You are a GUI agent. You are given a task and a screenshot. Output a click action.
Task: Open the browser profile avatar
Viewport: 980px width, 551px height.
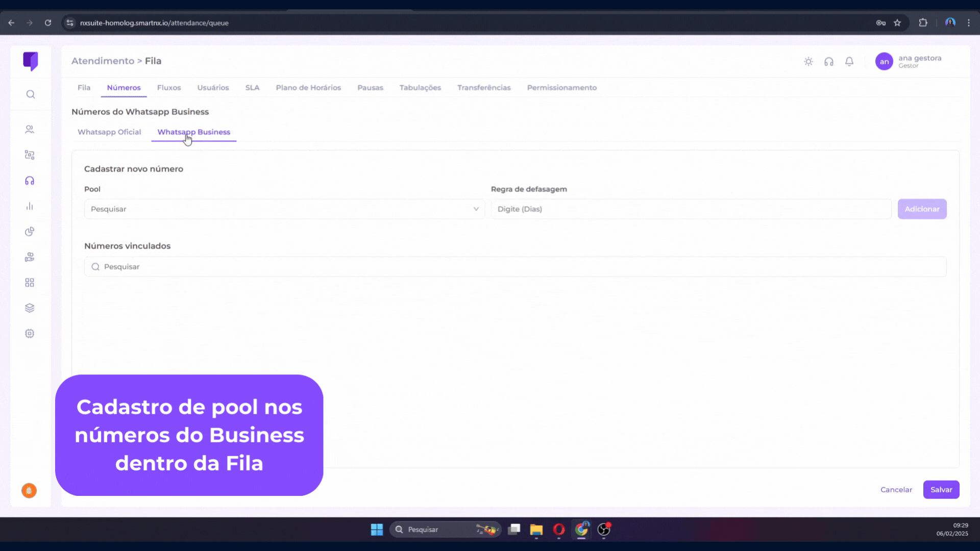tap(950, 22)
